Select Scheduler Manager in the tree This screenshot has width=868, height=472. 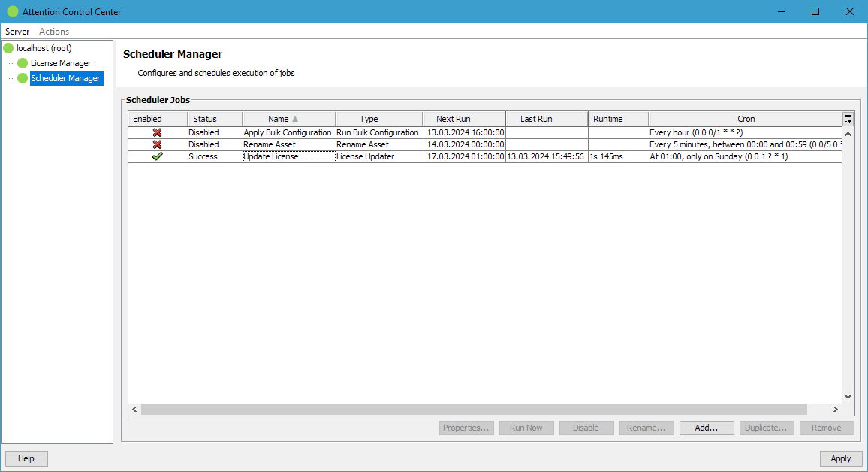66,78
